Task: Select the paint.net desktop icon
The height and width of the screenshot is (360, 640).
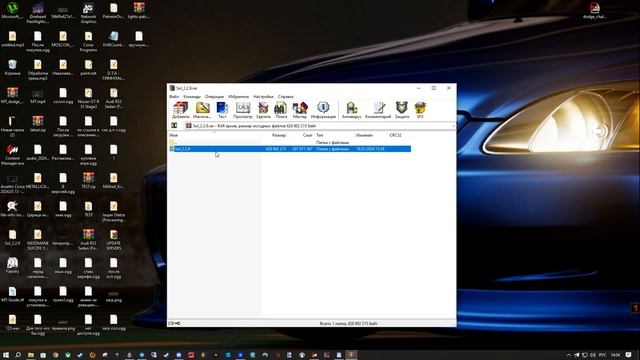Action: pos(88,67)
